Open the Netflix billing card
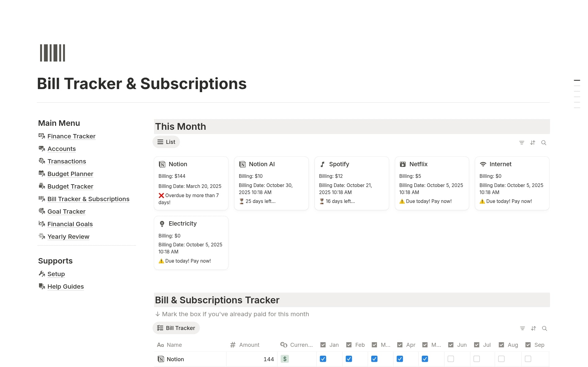Image resolution: width=588 pixels, height=367 pixels. coord(432,183)
